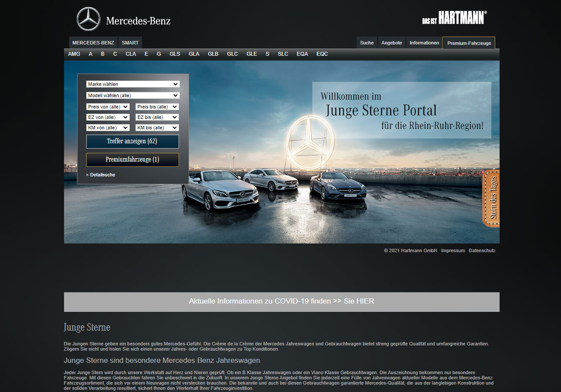This screenshot has width=561, height=392.
Task: Choose model class G
Action: (159, 54)
